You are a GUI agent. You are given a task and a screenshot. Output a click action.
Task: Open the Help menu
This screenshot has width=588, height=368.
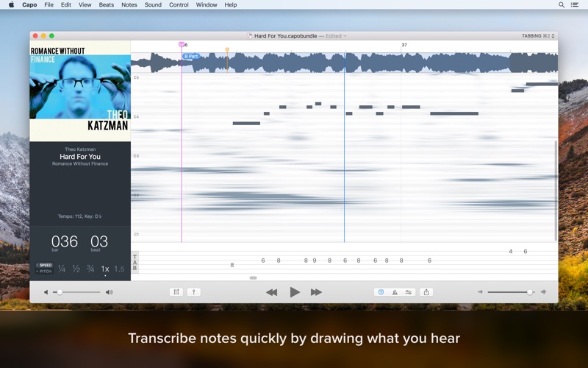pyautogui.click(x=230, y=4)
